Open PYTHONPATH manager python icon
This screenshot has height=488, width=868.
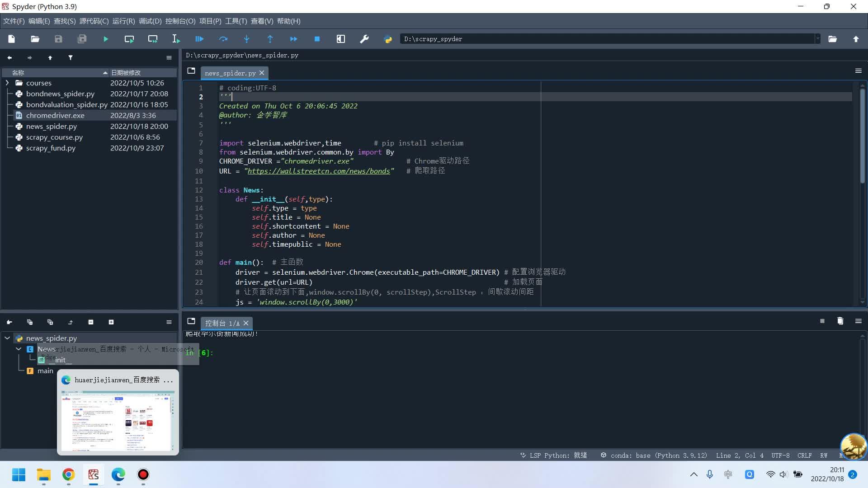(x=387, y=39)
